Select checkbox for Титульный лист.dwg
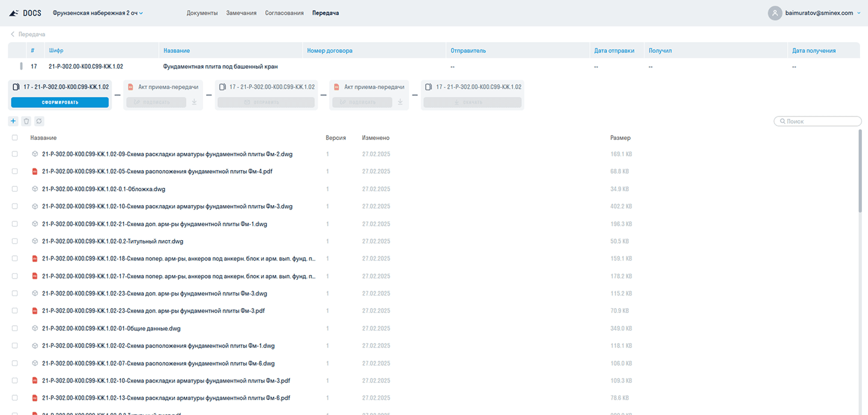 [14, 241]
